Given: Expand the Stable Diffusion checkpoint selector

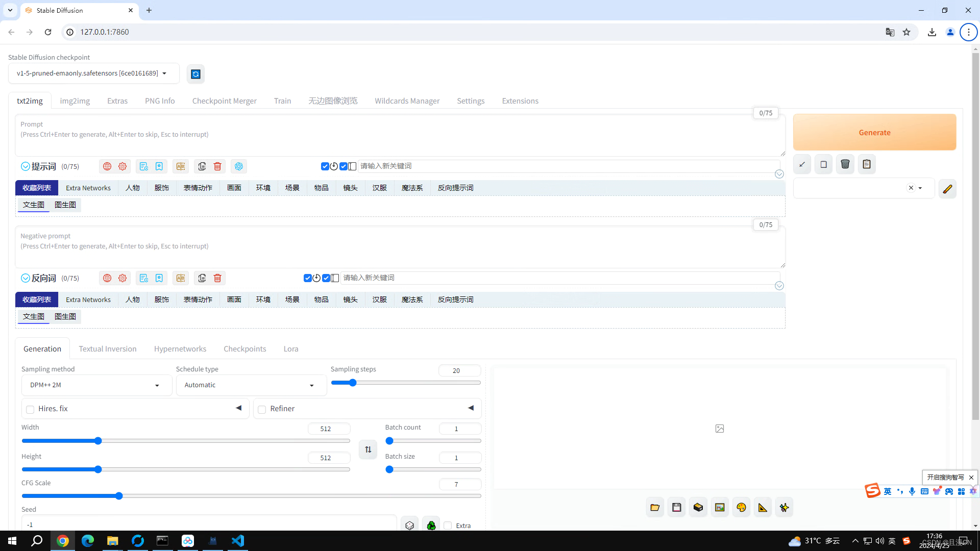Looking at the screenshot, I should [163, 73].
